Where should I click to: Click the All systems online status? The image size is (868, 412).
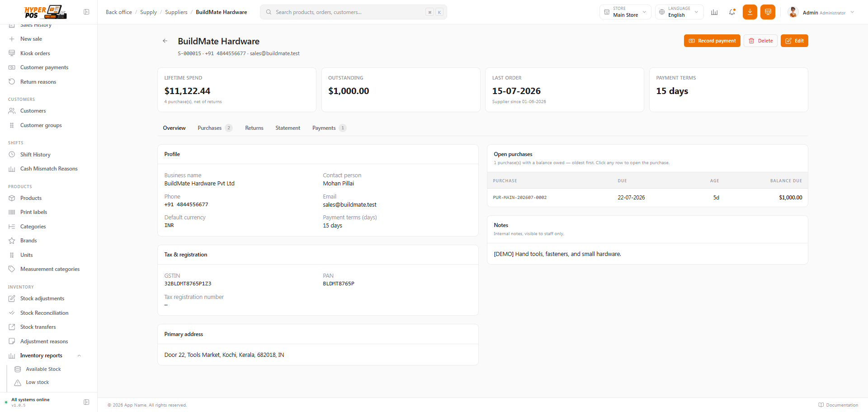click(30, 400)
